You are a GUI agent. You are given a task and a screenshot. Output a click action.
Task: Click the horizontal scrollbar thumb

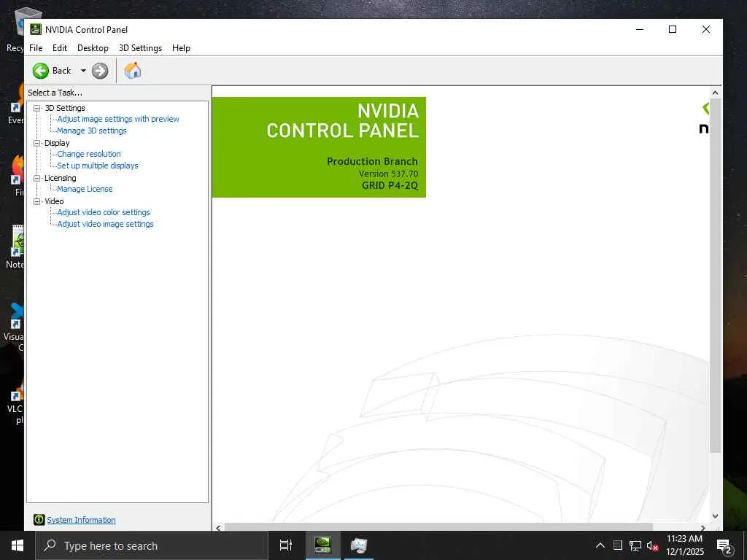pyautogui.click(x=438, y=528)
